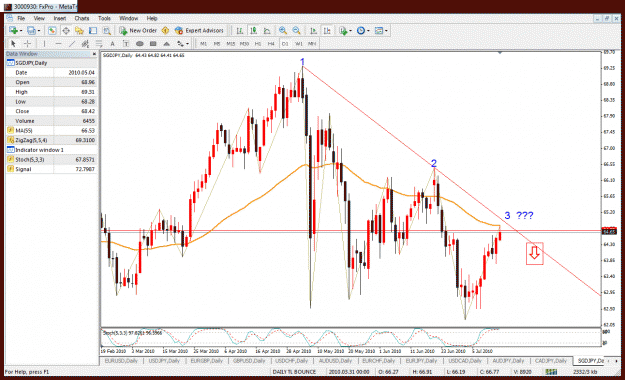Open the View menu
The height and width of the screenshot is (380, 625).
(x=39, y=18)
